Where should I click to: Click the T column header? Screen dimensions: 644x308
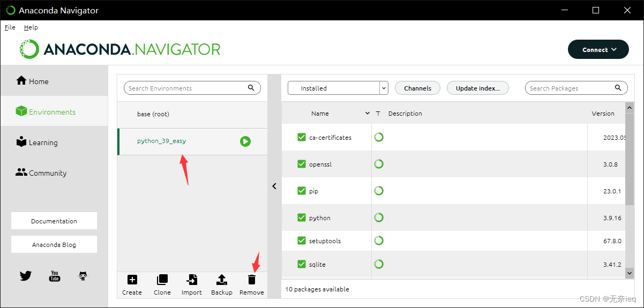coord(378,113)
